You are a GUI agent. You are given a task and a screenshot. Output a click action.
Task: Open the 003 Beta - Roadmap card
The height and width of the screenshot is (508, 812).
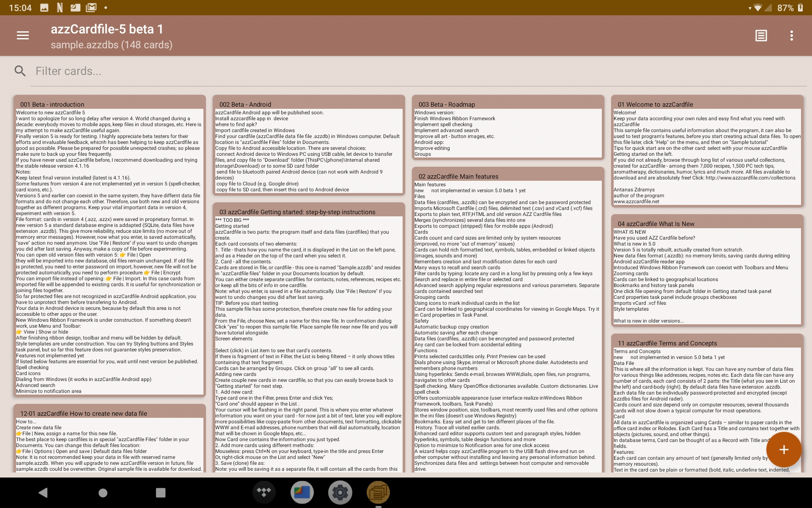[x=508, y=127]
